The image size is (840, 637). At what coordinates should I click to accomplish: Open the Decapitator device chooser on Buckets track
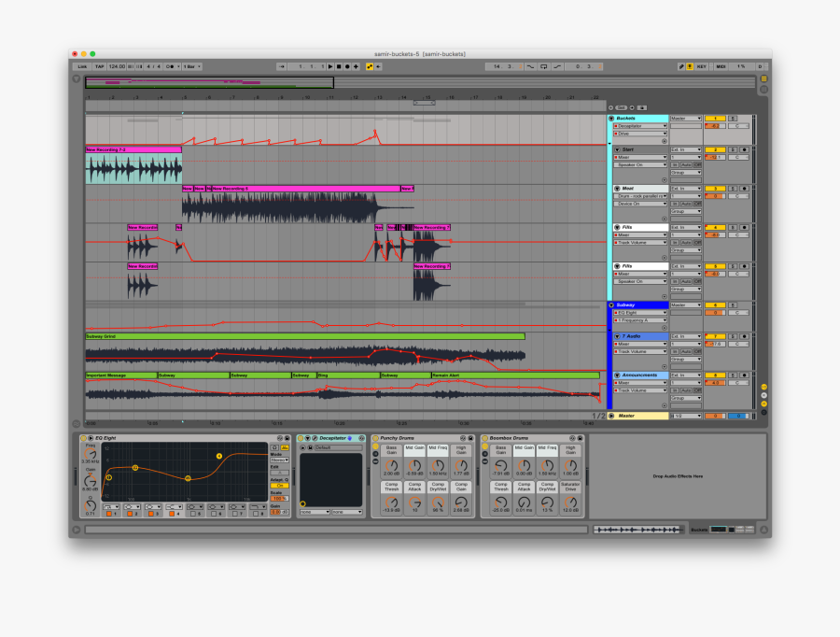coord(640,126)
